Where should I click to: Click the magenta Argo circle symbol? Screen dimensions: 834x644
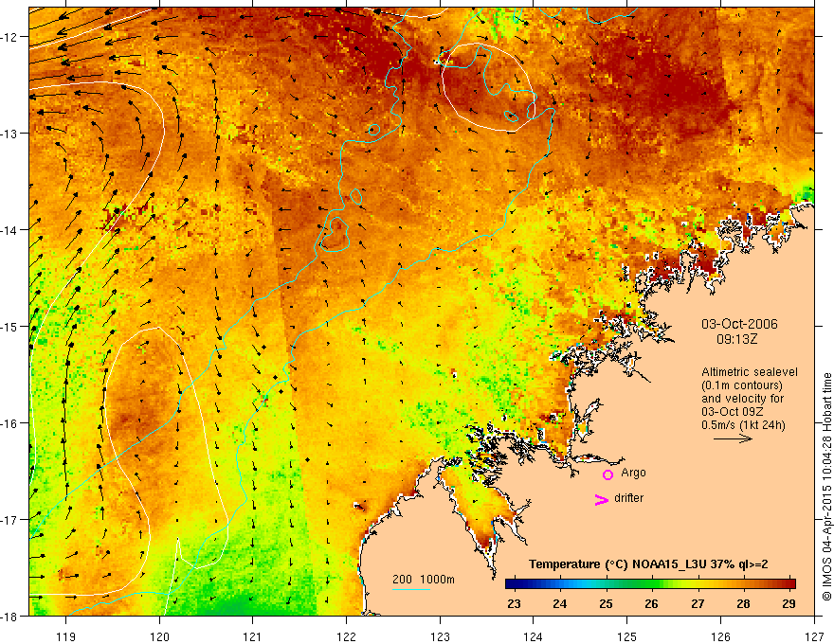pyautogui.click(x=607, y=474)
